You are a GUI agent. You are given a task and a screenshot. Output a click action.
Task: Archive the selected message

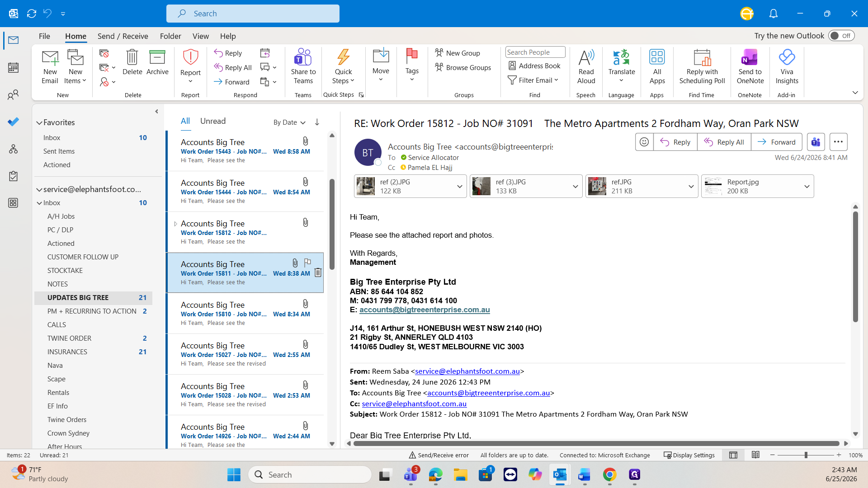[x=157, y=57]
